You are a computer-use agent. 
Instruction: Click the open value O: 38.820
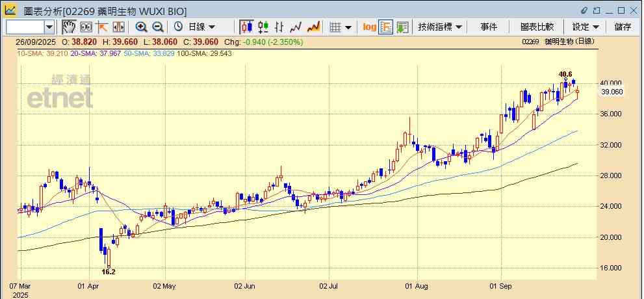79,42
